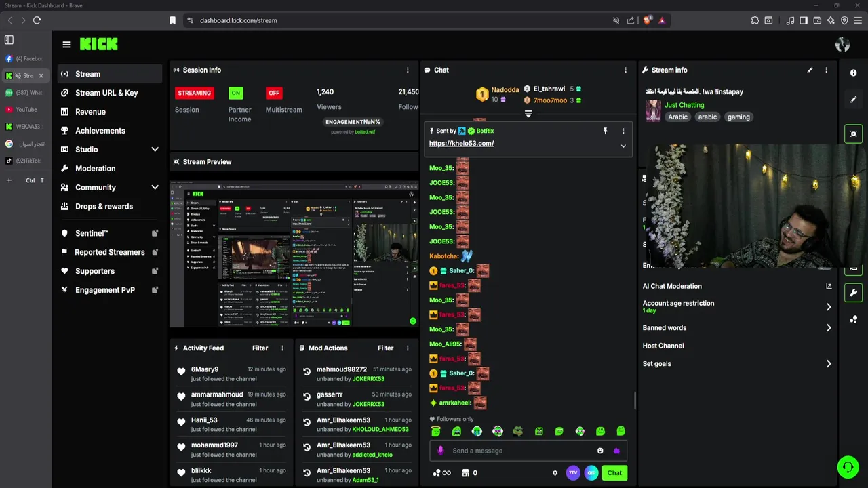Click the Just Chatting category link
The width and height of the screenshot is (868, 488).
(684, 105)
